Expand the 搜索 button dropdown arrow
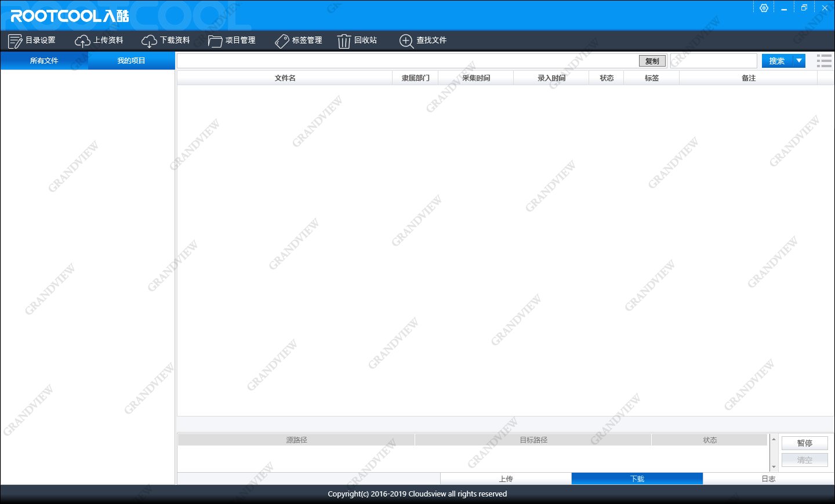This screenshot has width=835, height=504. tap(799, 61)
